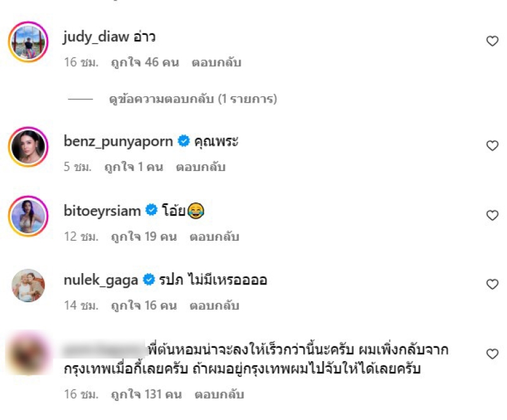
Task: View who liked bitoeyrsiam's comment (19 คน)
Action: click(x=144, y=236)
